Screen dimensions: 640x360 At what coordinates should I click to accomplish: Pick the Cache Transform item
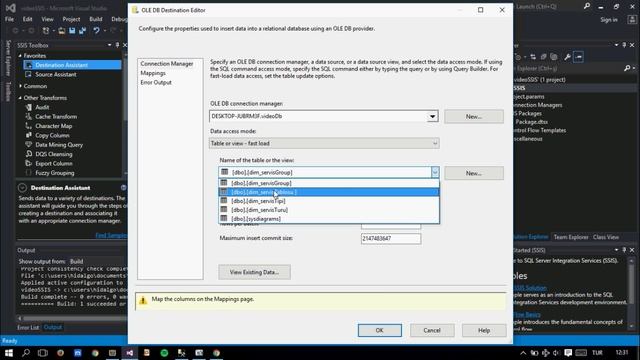coord(56,116)
